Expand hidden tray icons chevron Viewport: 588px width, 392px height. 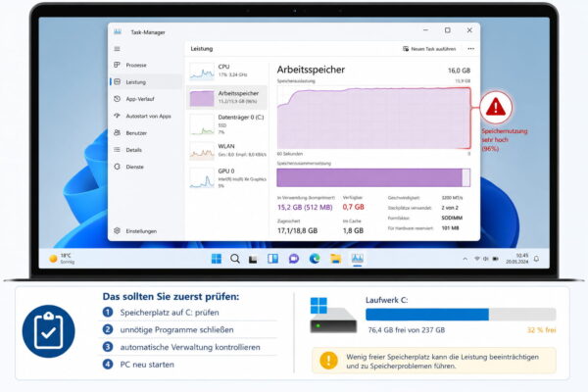coord(465,259)
